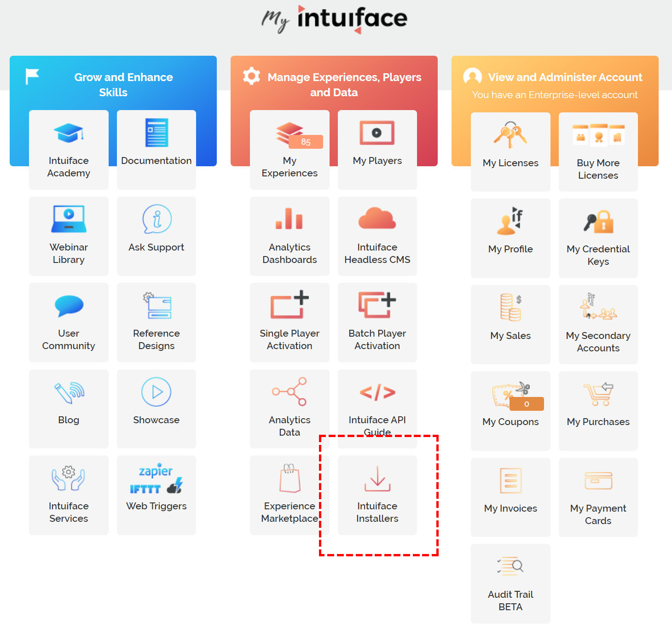Viewport: 672px width, 630px height.
Task: Open the Analytics Dashboards bar chart icon
Action: (290, 219)
